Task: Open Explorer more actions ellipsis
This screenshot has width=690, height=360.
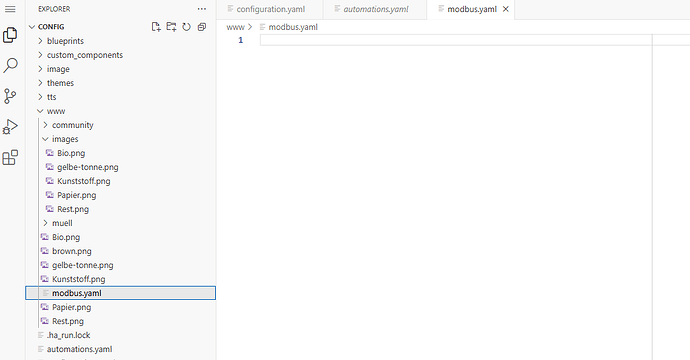Action: pos(202,9)
